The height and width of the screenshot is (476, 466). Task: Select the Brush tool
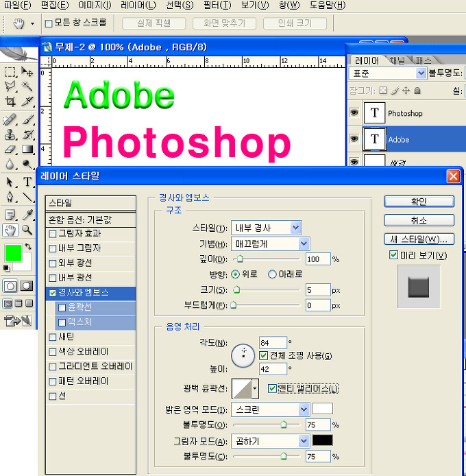click(27, 119)
